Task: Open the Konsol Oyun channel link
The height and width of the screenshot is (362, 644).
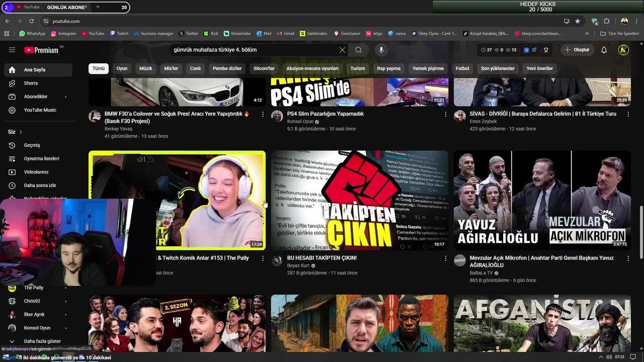Action: click(x=300, y=122)
